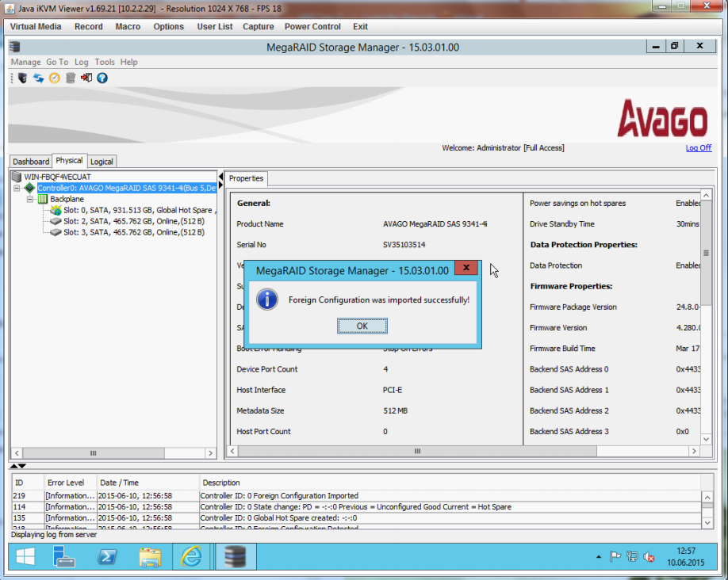Image resolution: width=728 pixels, height=580 pixels.
Task: Collapse the Controller0 tree node
Action: [17, 189]
